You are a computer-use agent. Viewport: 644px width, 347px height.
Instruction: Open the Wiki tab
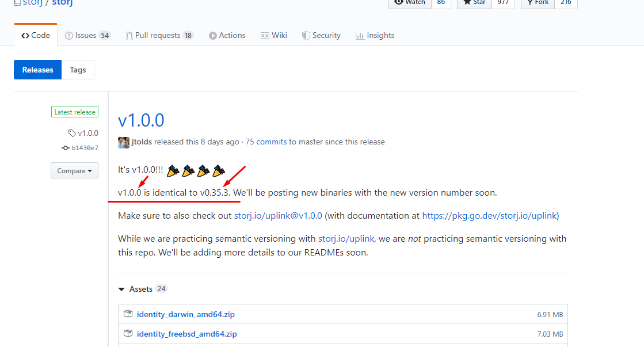pyautogui.click(x=273, y=36)
